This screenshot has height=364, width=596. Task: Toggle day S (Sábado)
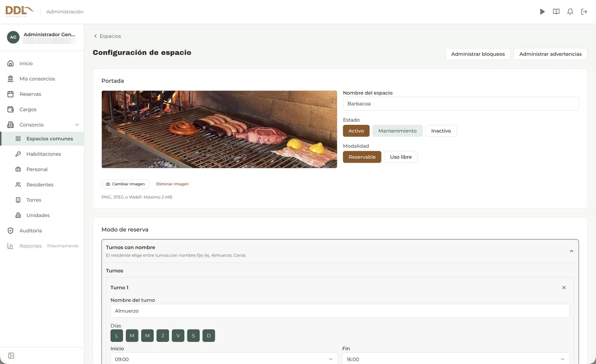[193, 336]
